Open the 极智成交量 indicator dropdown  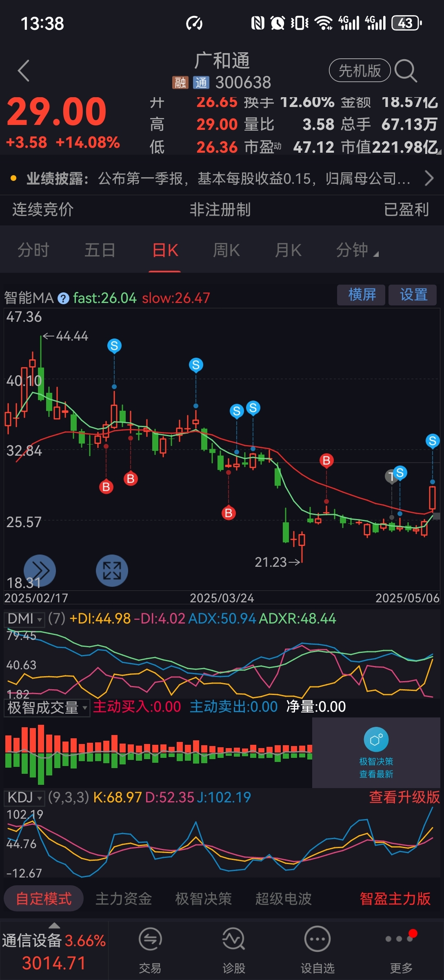(47, 708)
